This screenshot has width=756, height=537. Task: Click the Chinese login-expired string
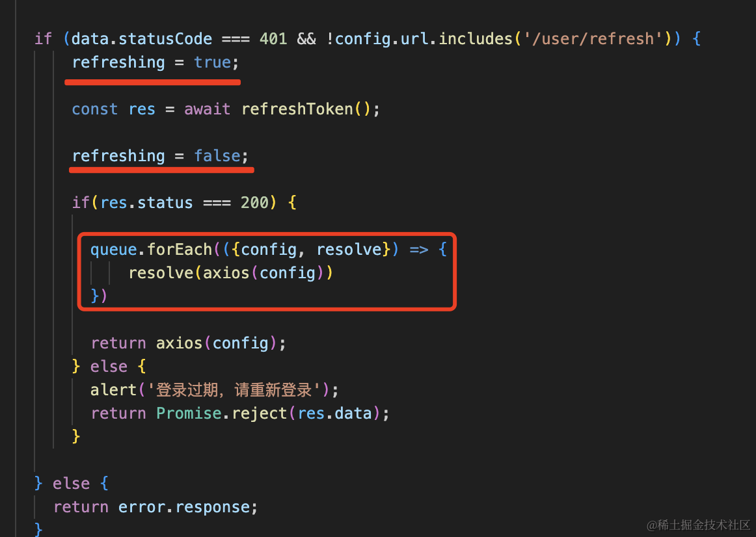point(239,390)
